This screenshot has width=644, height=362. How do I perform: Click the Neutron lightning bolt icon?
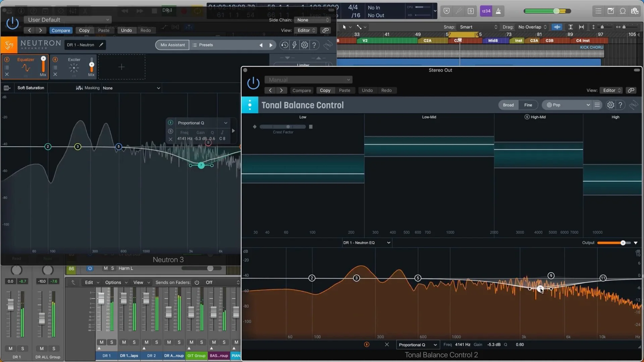pyautogui.click(x=294, y=45)
